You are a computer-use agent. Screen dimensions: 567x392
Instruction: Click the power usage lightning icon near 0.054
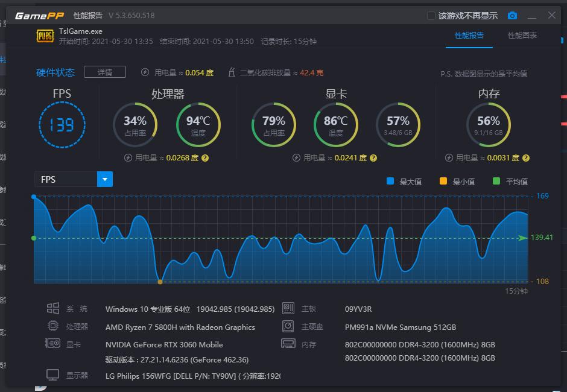point(145,72)
